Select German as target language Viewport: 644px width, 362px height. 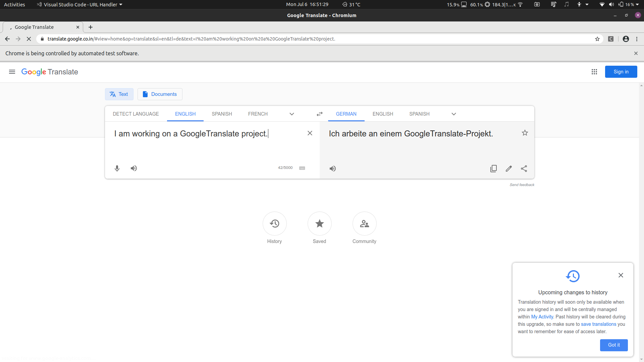click(346, 114)
